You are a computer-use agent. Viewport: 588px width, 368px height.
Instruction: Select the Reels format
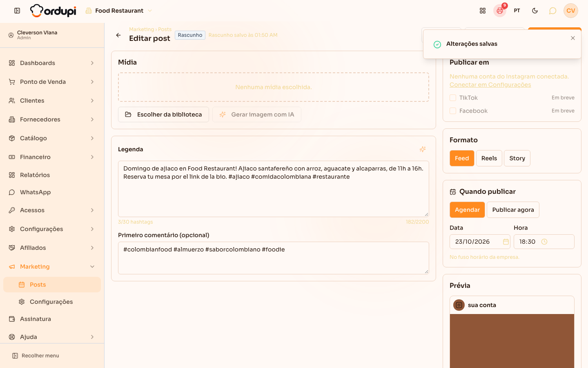click(489, 158)
